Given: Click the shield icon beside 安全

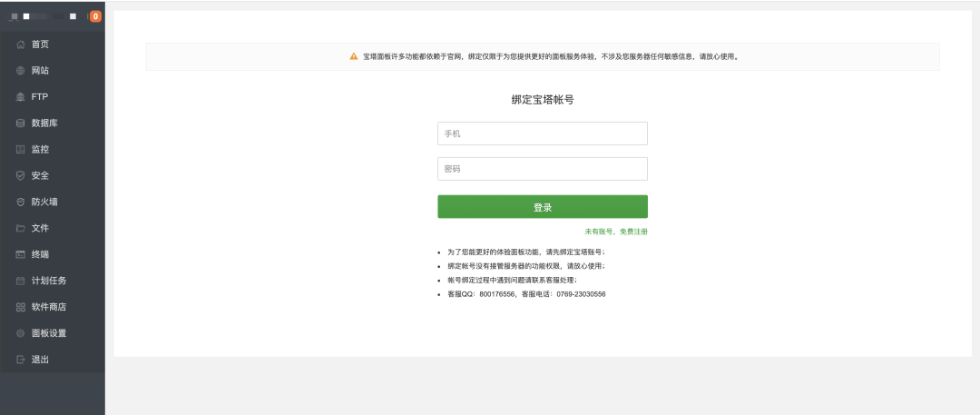Looking at the screenshot, I should point(20,176).
